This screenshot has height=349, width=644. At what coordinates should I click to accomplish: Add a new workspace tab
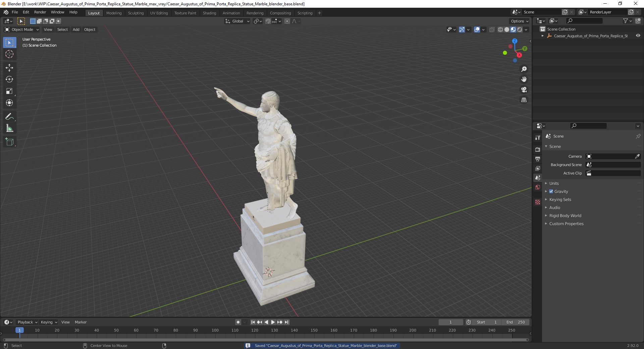point(319,13)
